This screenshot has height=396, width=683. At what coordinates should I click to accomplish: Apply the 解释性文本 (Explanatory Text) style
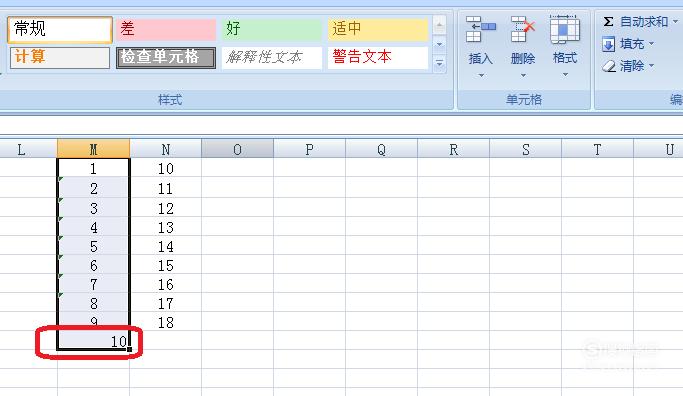272,58
